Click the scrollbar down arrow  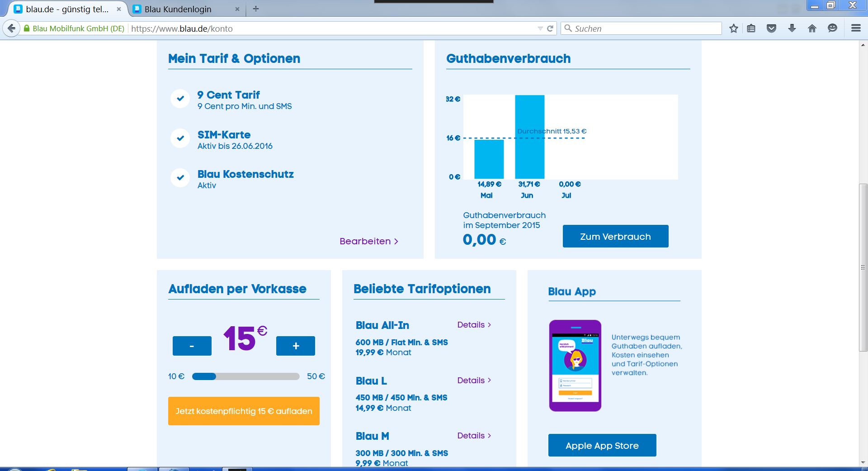863,462
